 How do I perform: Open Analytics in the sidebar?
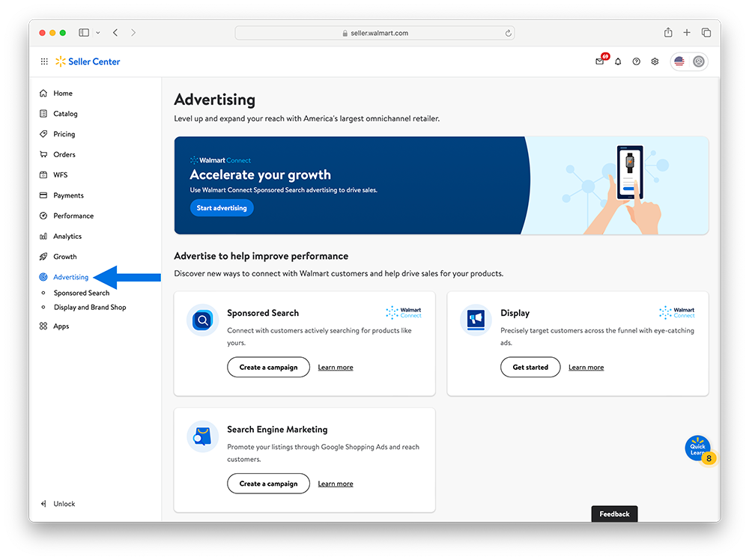point(67,237)
